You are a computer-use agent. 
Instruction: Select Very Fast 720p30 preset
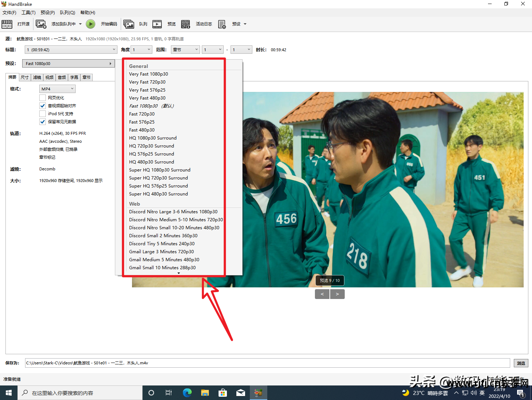tap(147, 82)
